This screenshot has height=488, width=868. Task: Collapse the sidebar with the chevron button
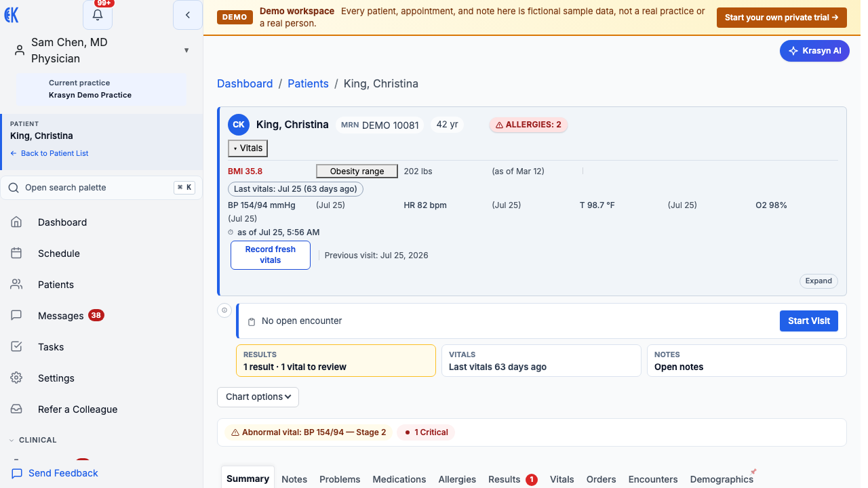click(188, 15)
